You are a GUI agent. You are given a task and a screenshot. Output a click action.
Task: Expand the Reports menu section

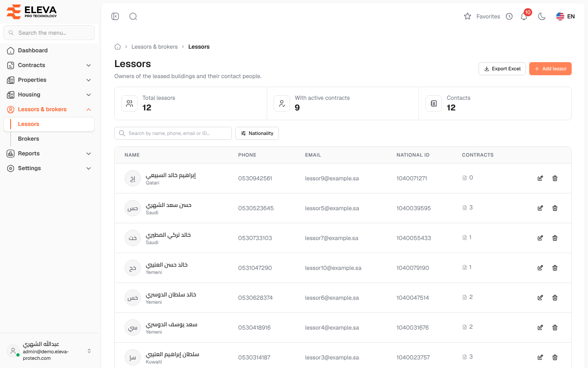click(x=49, y=153)
